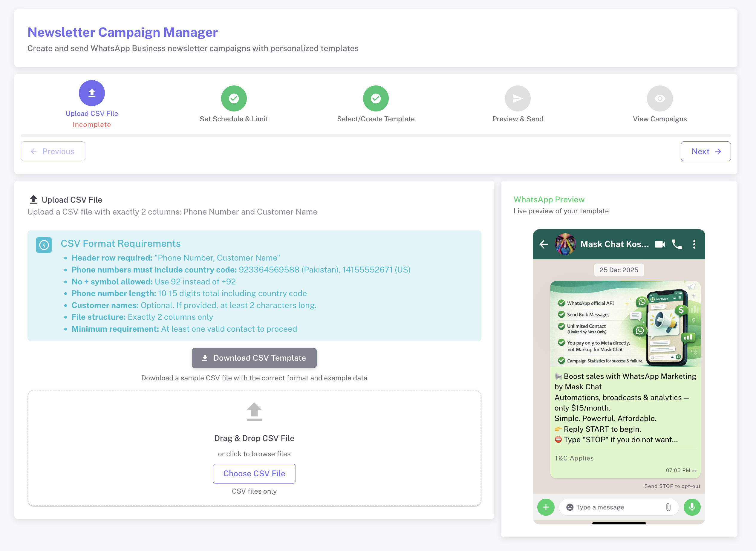Click the green plus button in chat
The width and height of the screenshot is (756, 551).
click(x=546, y=507)
